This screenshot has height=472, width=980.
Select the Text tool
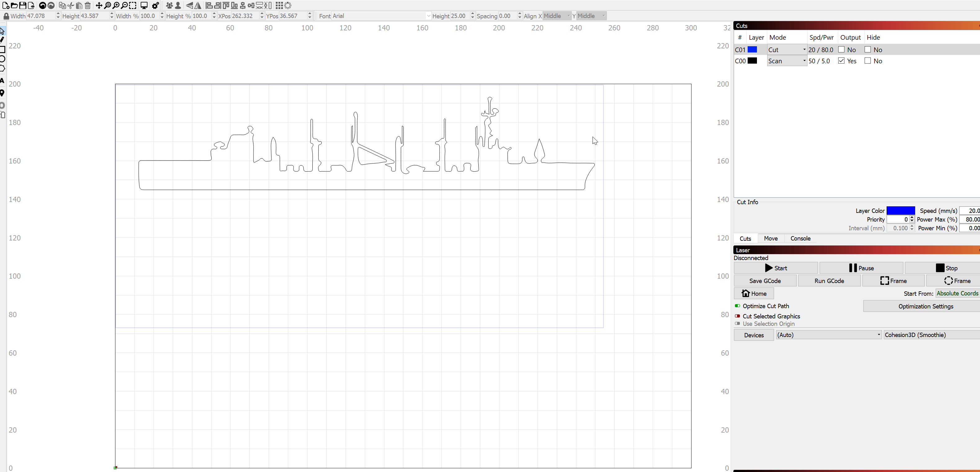2,80
